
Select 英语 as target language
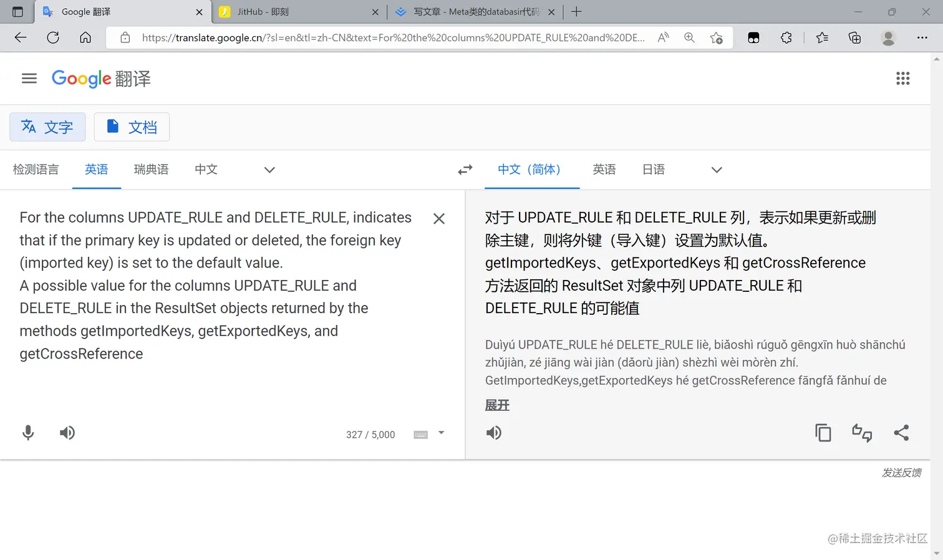click(604, 170)
